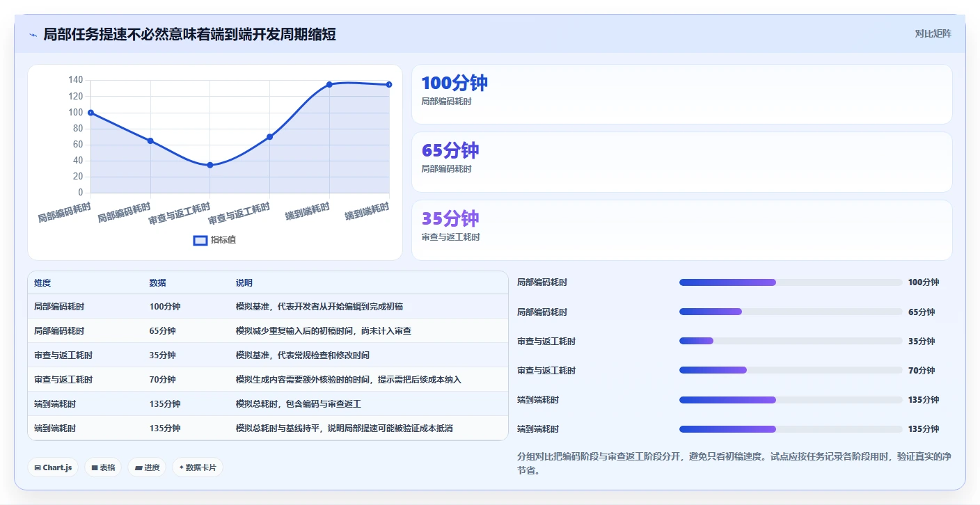
Task: Click the 说明 column header
Action: pyautogui.click(x=244, y=283)
